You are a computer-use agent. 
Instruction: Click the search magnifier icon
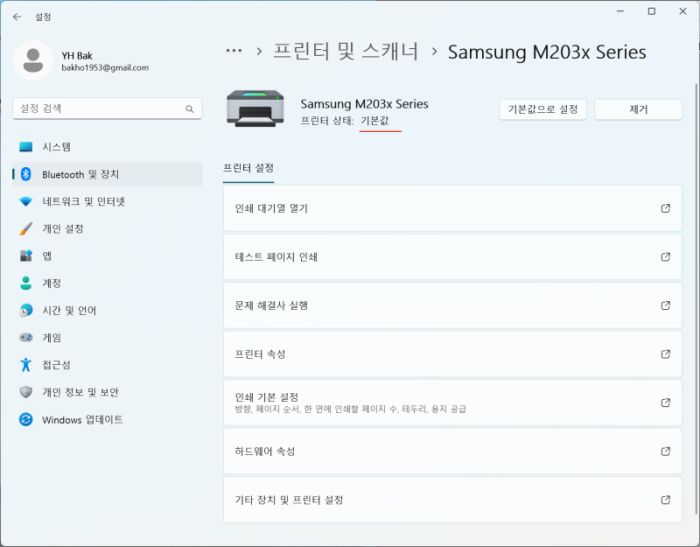(x=190, y=109)
